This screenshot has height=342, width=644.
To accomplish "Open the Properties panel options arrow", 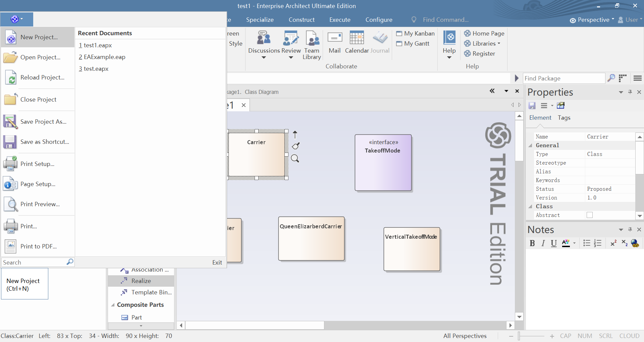I will (x=621, y=92).
